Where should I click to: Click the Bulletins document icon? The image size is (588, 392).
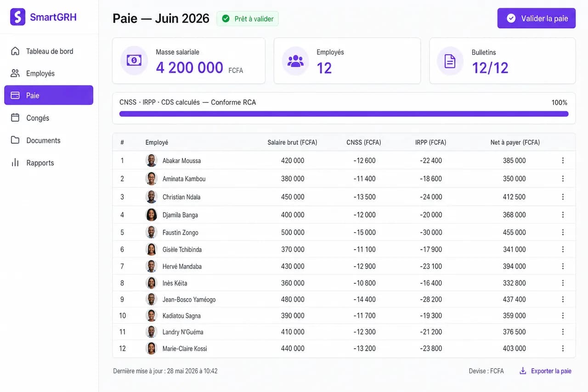click(450, 61)
